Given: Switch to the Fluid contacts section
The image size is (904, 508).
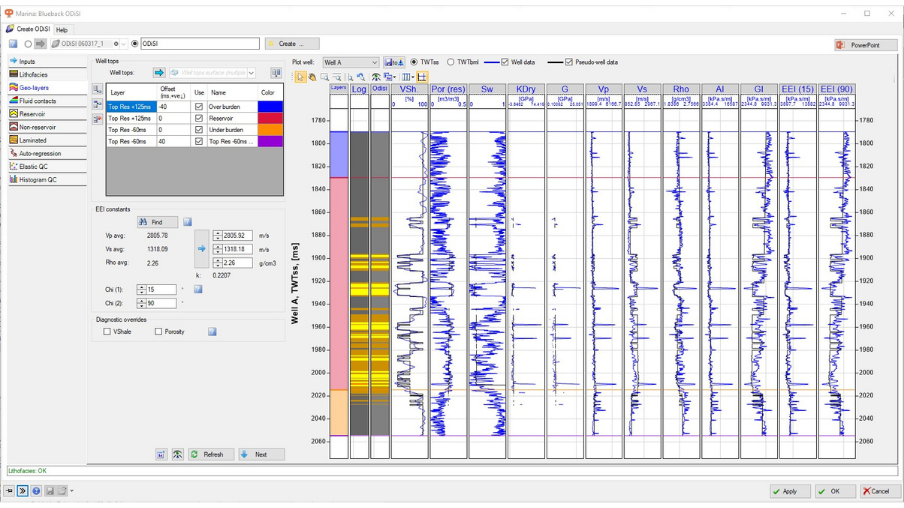Looking at the screenshot, I should (38, 101).
